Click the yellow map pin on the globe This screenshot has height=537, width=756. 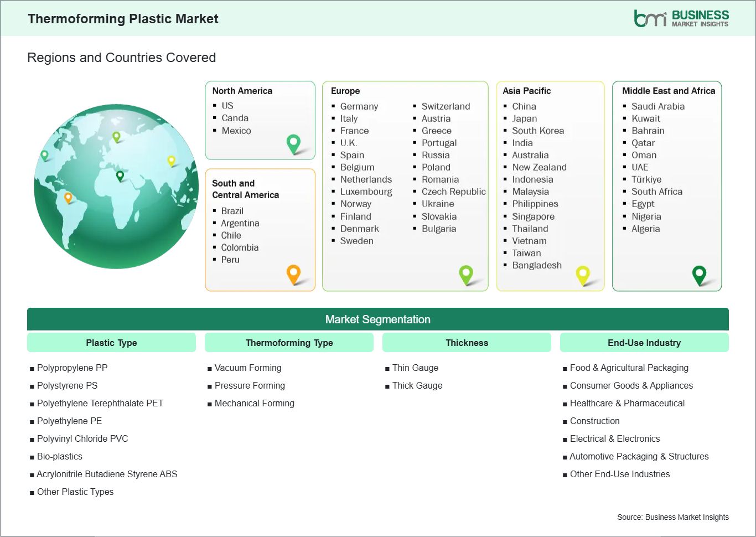tap(172, 161)
